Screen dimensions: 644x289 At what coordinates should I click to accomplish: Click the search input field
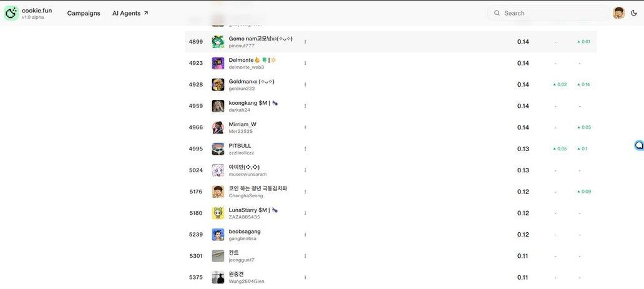(552, 13)
